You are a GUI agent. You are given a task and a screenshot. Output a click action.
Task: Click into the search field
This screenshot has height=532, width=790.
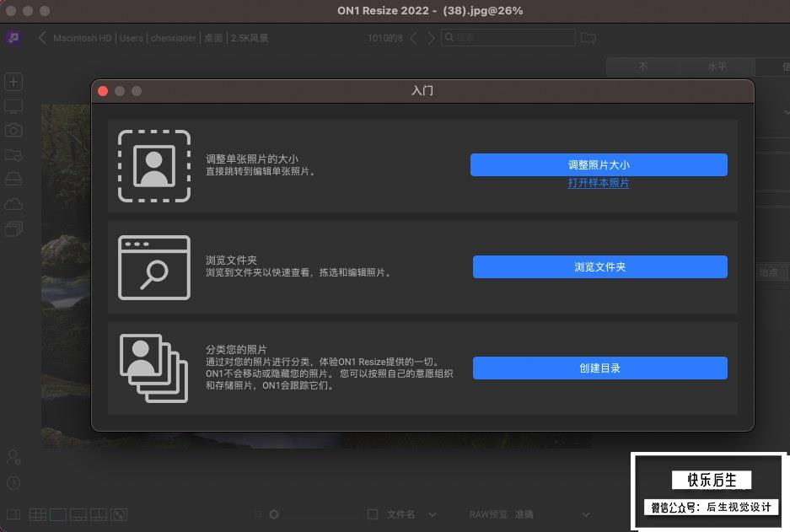tap(508, 38)
